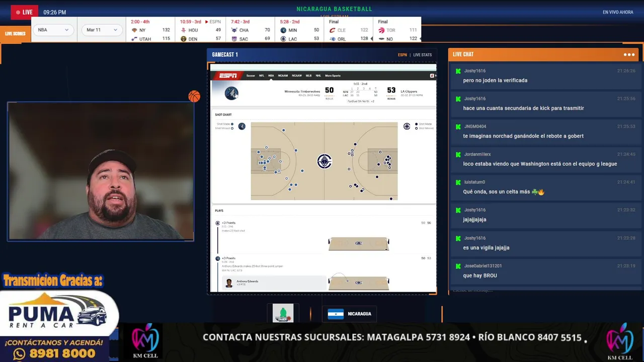The image size is (644, 362).
Task: Click the ESPN logo in Gamecast
Action: (228, 75)
